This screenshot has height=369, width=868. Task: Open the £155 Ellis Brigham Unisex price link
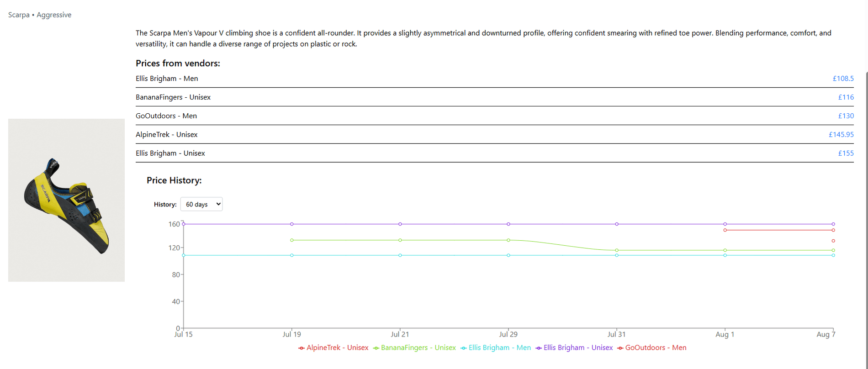pos(846,153)
